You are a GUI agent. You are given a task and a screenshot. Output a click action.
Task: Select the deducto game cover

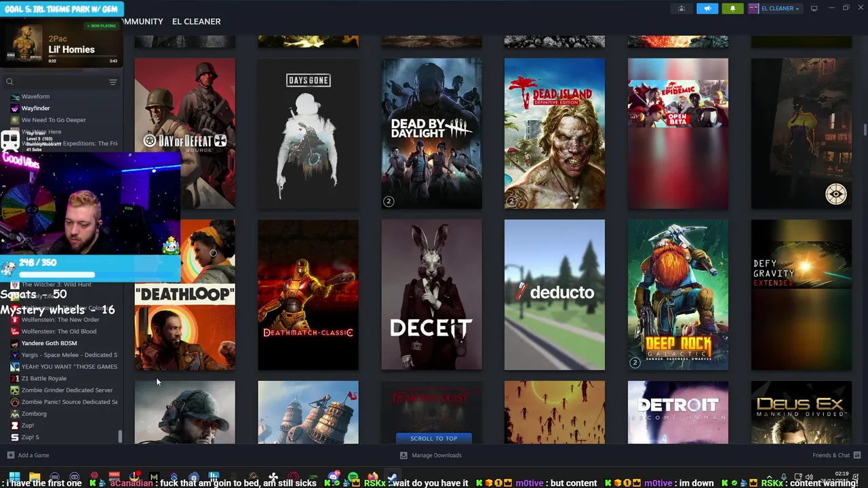coord(555,295)
